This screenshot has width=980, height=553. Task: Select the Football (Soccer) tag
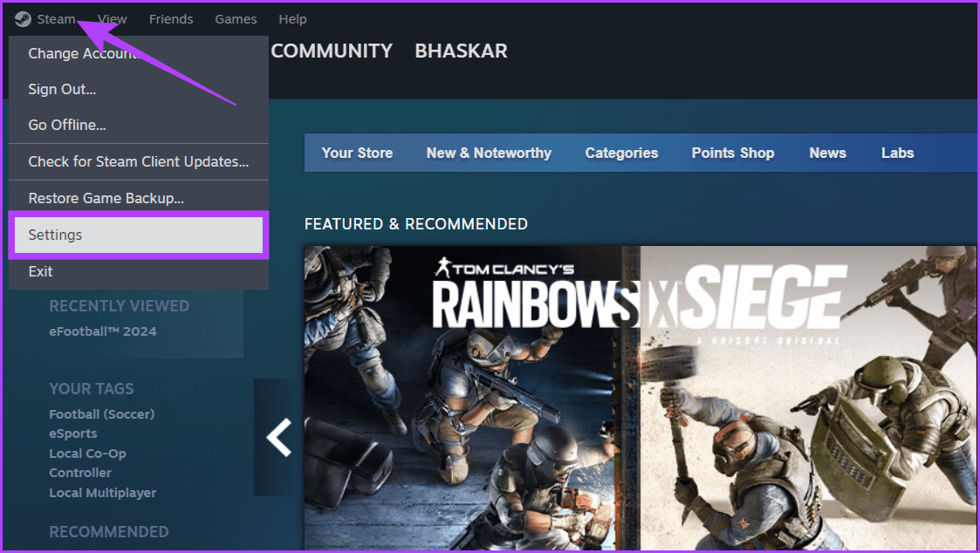click(101, 413)
